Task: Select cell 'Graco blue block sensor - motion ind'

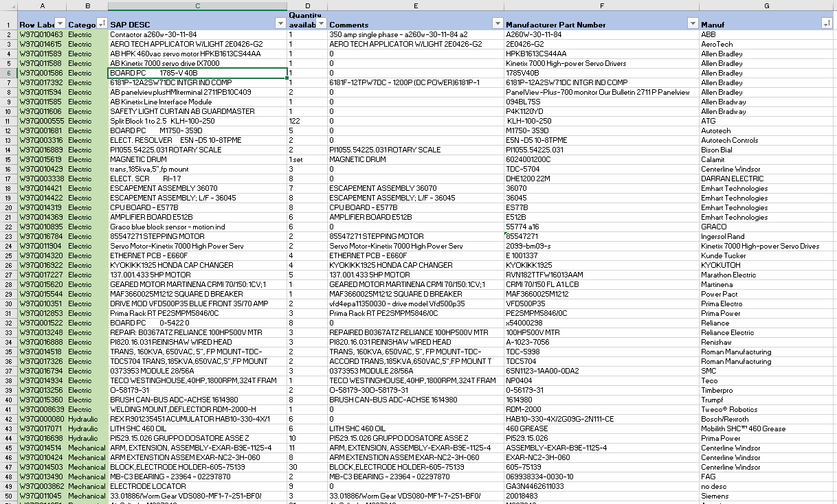Action: point(197,227)
